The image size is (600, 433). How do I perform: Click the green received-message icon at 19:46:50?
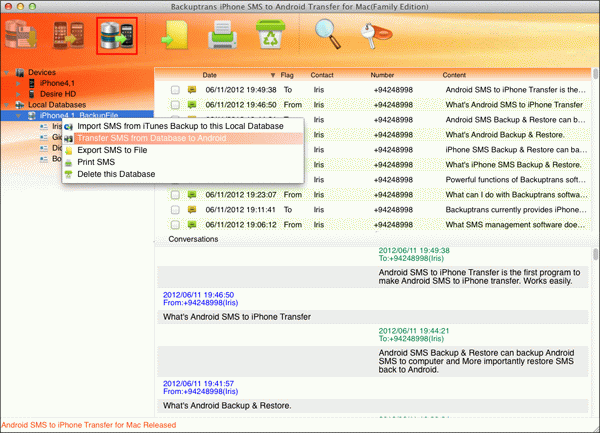pos(192,105)
